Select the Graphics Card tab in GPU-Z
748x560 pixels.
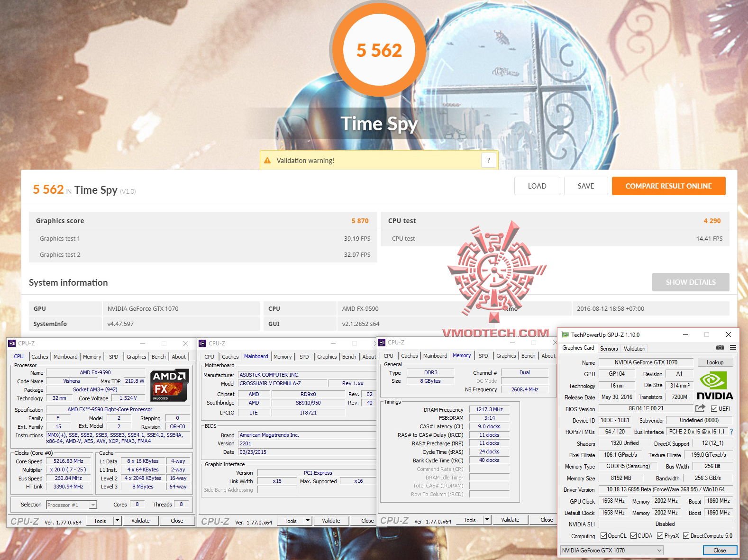coord(578,348)
